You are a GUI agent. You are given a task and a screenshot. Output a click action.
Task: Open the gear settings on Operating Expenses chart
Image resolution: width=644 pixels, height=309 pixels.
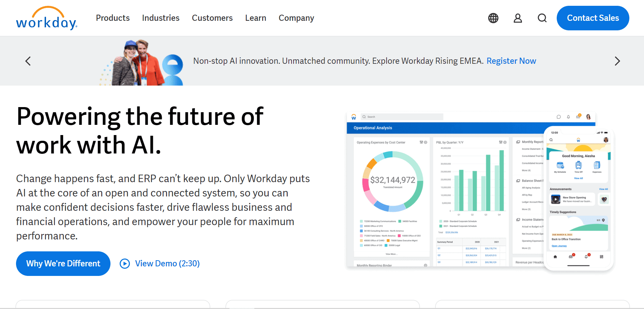tap(425, 142)
